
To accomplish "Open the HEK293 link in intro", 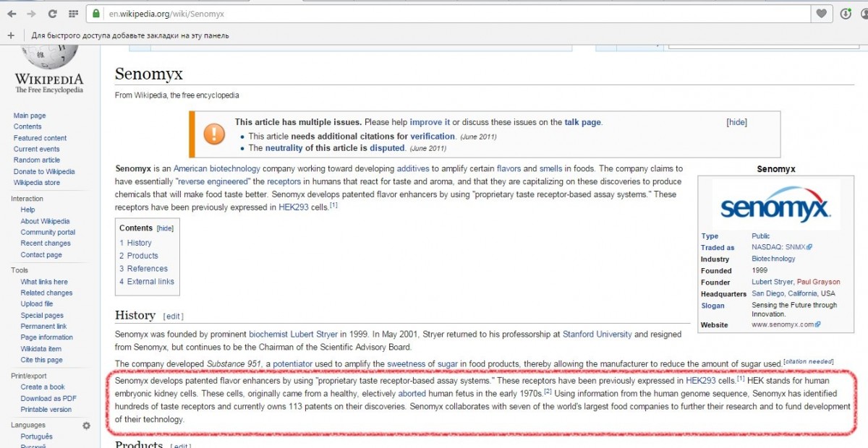I will [293, 207].
